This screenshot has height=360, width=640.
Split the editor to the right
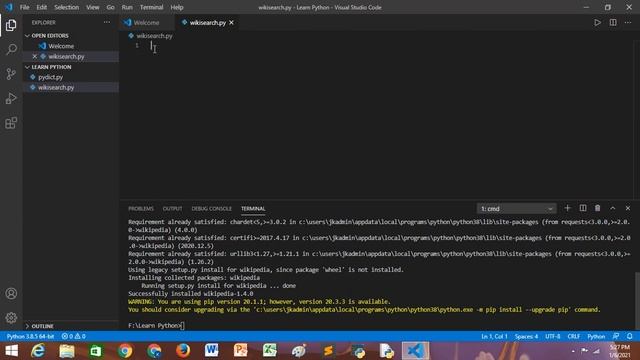click(613, 22)
